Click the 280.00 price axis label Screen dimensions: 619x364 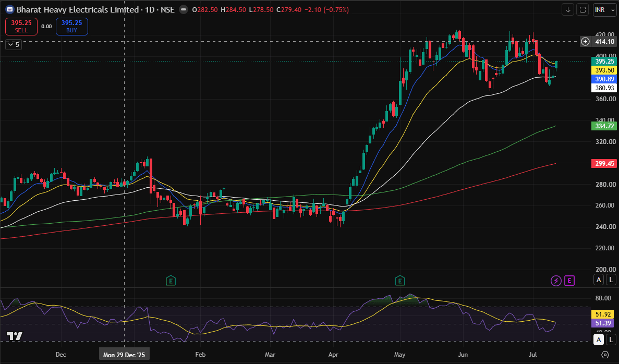pyautogui.click(x=605, y=184)
